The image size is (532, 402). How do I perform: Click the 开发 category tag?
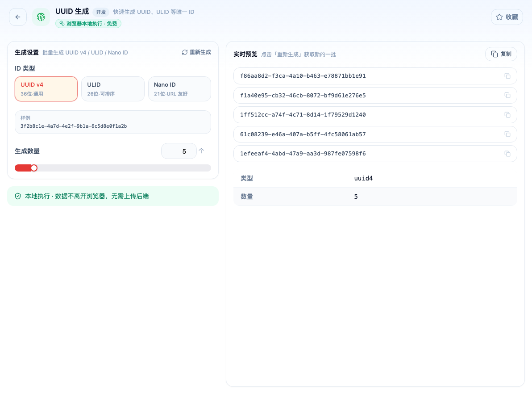pos(101,12)
